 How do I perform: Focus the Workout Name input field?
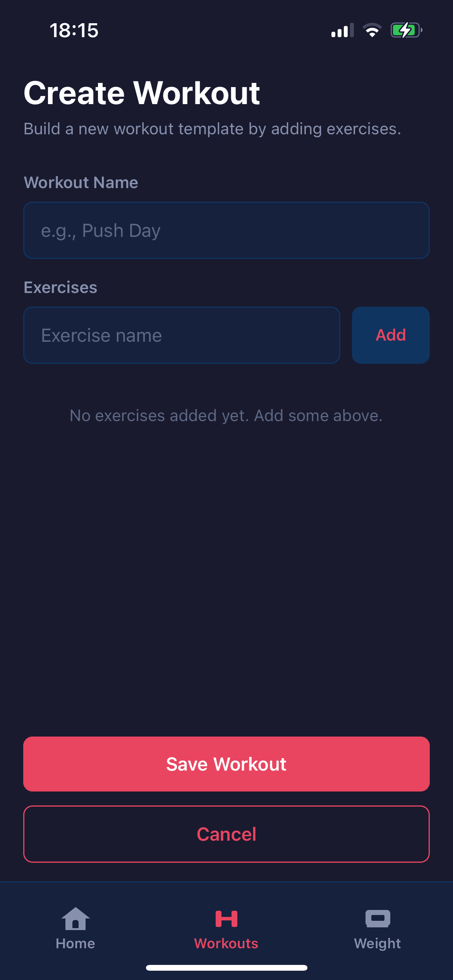coord(226,230)
